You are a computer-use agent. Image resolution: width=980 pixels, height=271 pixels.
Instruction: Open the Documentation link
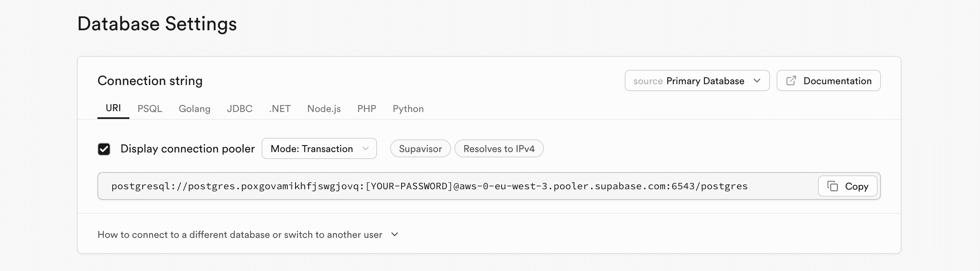(837, 81)
